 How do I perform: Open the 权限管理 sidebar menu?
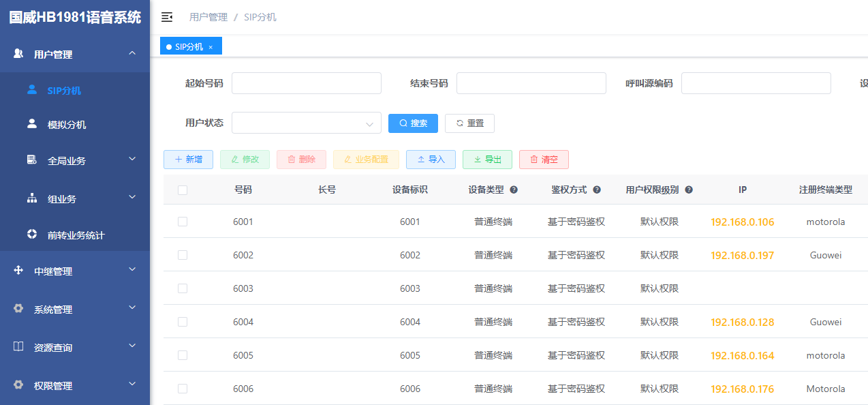click(75, 386)
